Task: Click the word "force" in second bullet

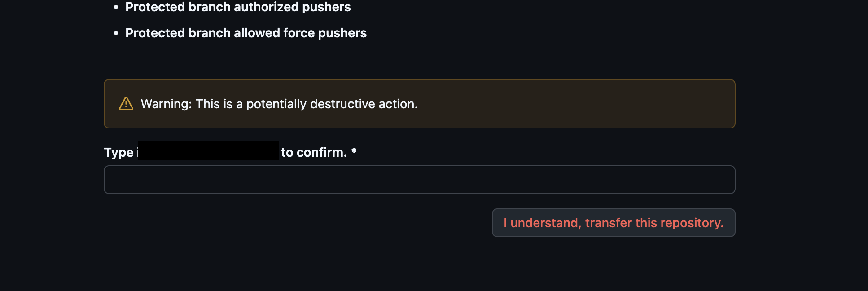Action: point(299,33)
